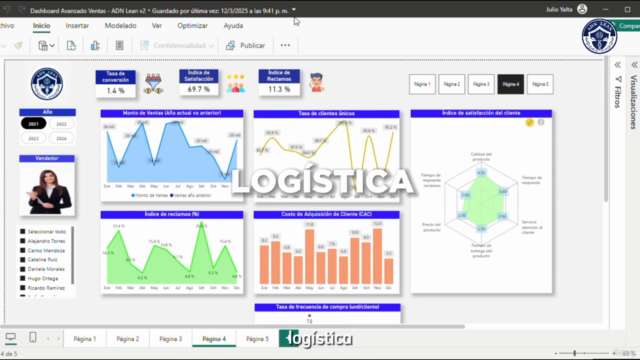
Task: Click the Página 1 navigation button on canvas
Action: click(x=422, y=84)
